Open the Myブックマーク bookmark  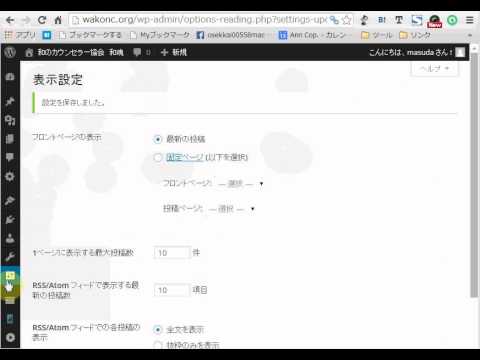click(x=160, y=35)
